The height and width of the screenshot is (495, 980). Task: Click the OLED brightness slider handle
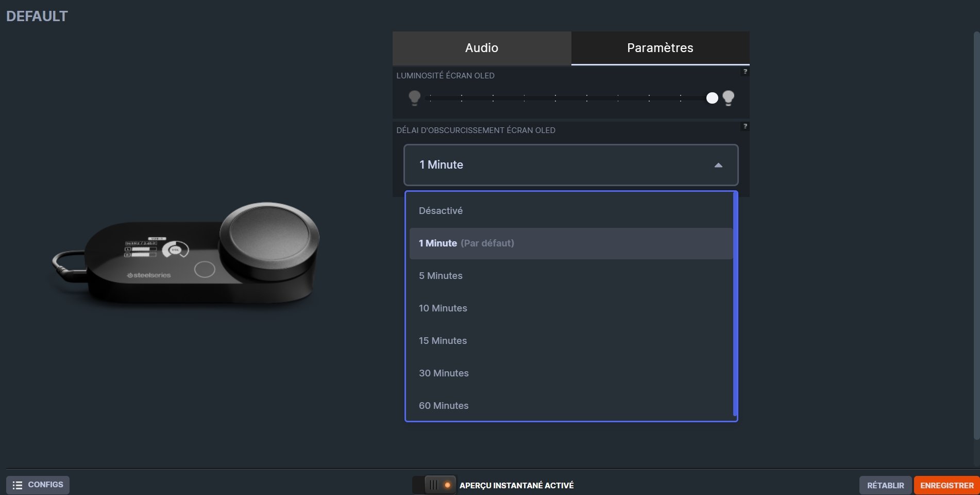[x=712, y=98]
